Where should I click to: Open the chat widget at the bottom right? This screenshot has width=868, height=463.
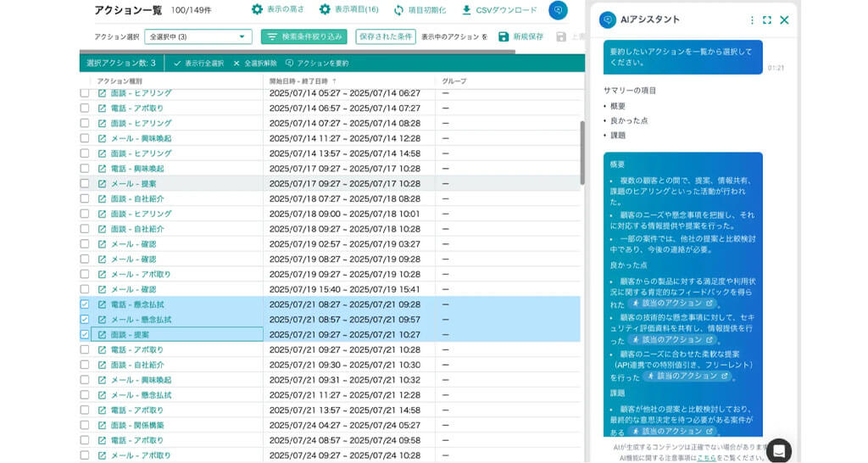click(779, 450)
